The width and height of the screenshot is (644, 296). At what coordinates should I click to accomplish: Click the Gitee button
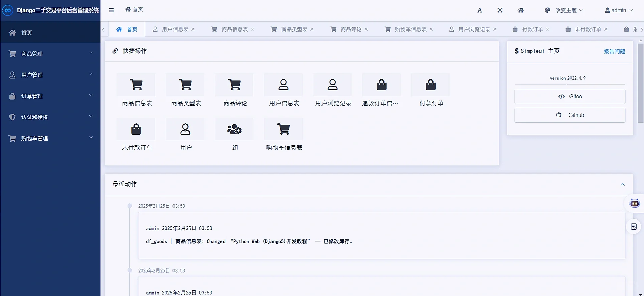pyautogui.click(x=570, y=96)
